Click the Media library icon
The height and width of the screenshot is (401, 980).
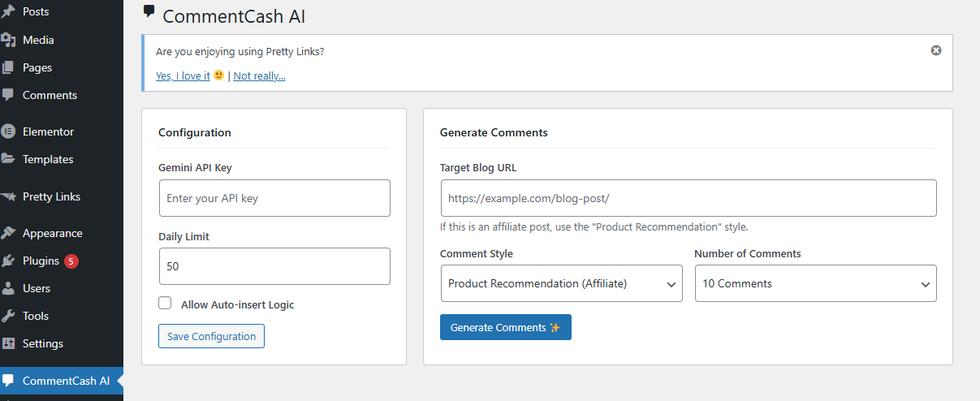(x=8, y=40)
